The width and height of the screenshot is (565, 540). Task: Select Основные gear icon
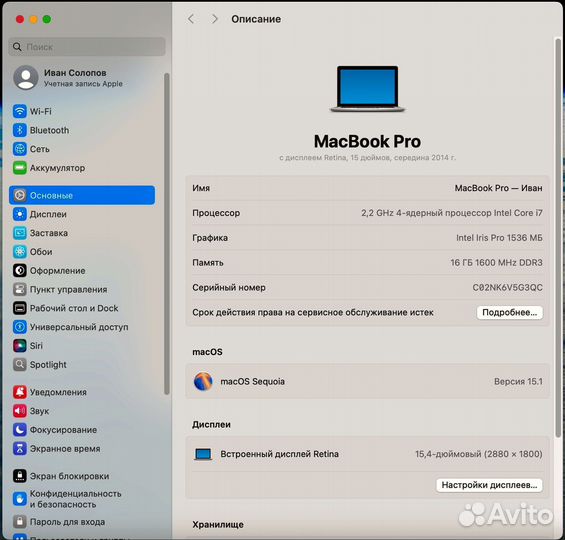pos(20,195)
